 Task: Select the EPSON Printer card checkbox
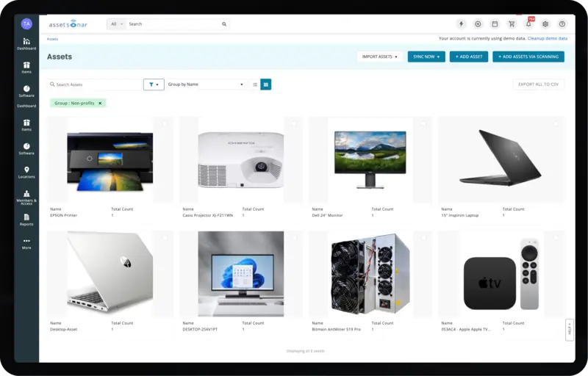point(164,123)
